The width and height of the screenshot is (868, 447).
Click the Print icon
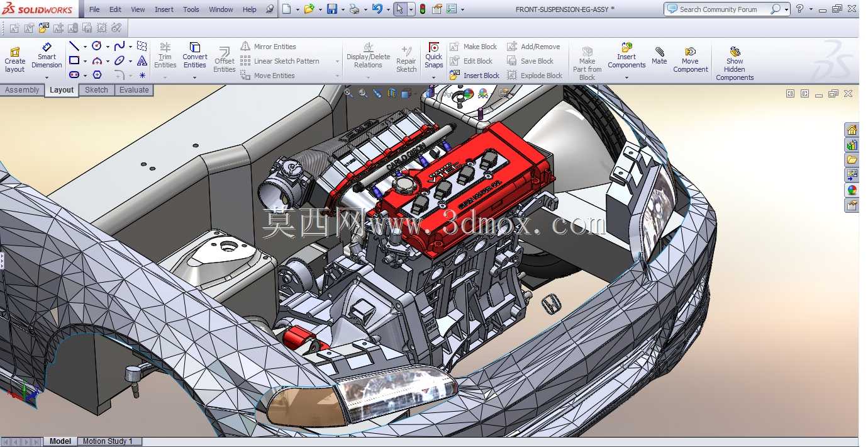354,9
